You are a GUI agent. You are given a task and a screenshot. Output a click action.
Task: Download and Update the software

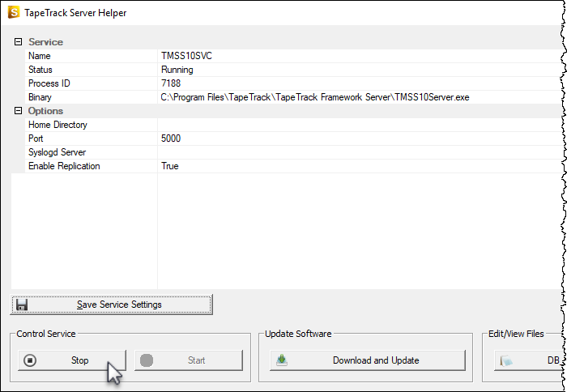click(368, 360)
